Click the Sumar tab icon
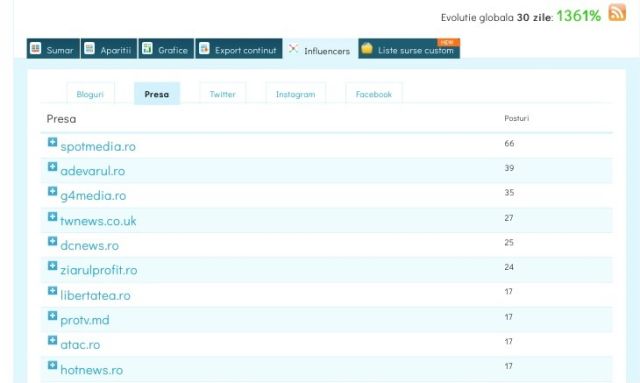640x383 pixels. (x=36, y=48)
